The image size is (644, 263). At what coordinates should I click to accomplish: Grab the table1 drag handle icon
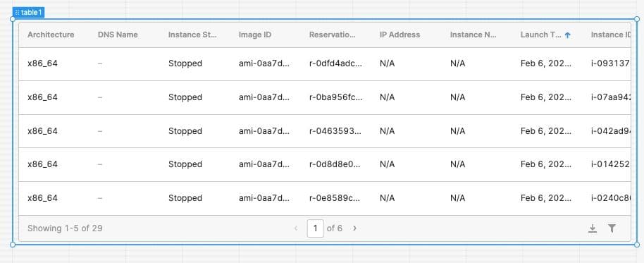pyautogui.click(x=17, y=13)
